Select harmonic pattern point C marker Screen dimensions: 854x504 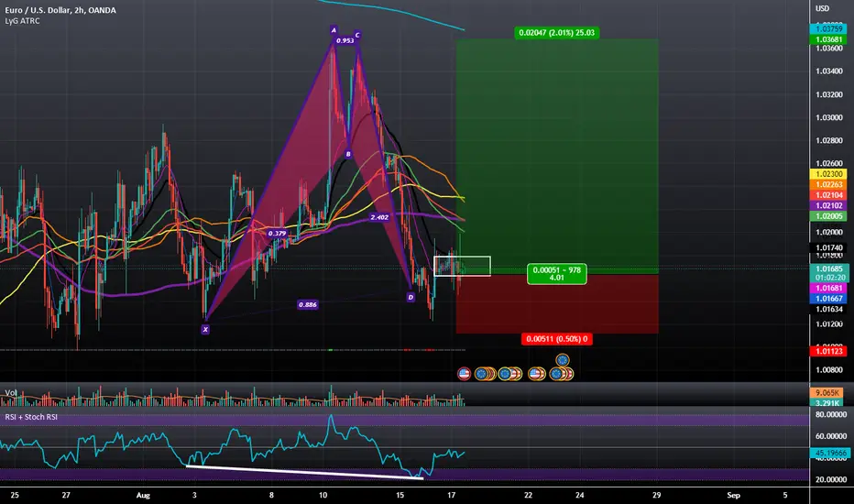pyautogui.click(x=357, y=35)
